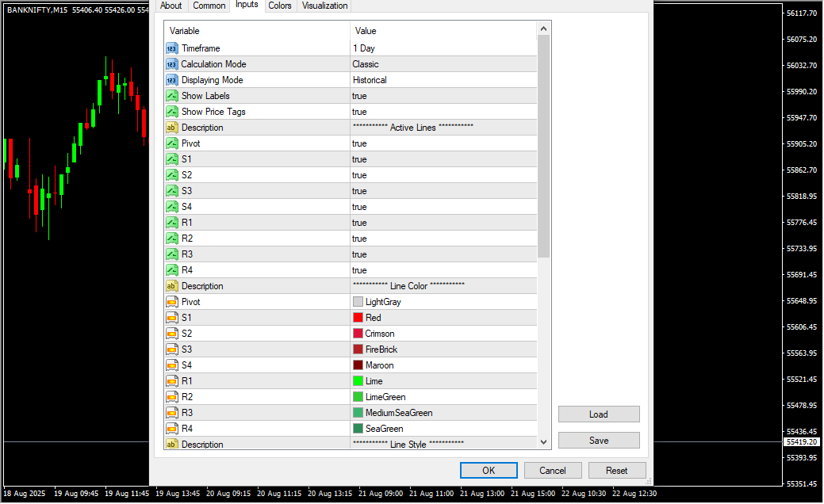The width and height of the screenshot is (824, 504).
Task: Click the scrollbar down arrow in inputs list
Action: coord(543,442)
